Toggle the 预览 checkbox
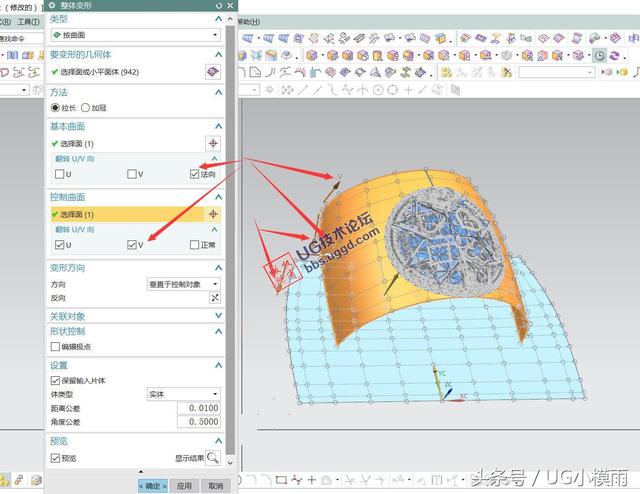640x494 pixels. (x=55, y=458)
